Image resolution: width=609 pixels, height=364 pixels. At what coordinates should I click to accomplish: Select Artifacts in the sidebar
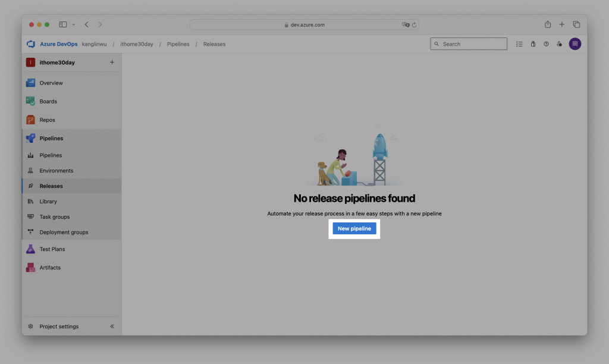pos(50,268)
